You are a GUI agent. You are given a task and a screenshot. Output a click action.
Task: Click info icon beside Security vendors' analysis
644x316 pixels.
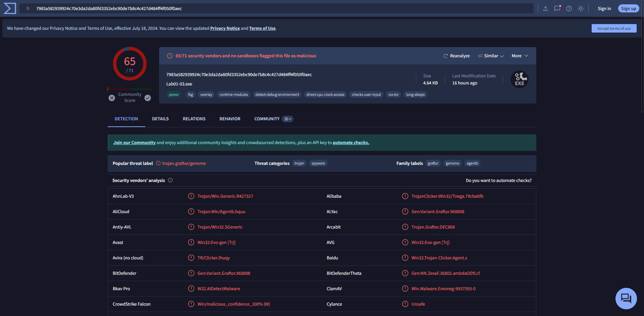tap(170, 180)
